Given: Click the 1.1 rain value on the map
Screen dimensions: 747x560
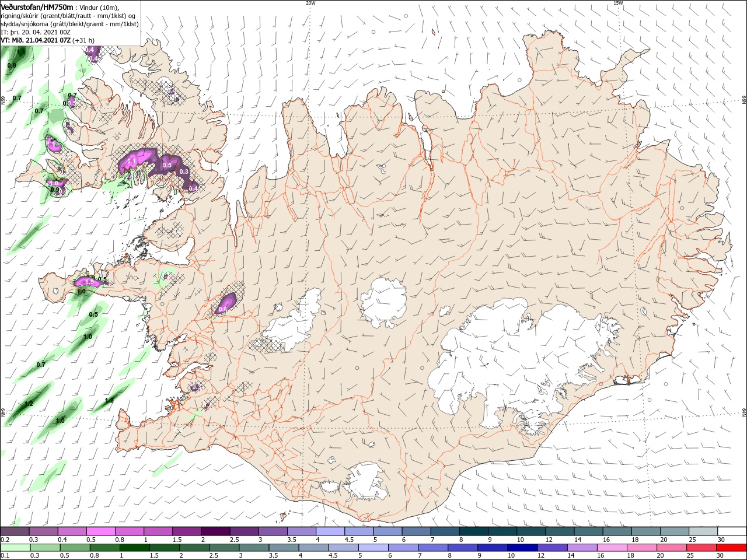Looking at the screenshot, I should pos(21,52).
